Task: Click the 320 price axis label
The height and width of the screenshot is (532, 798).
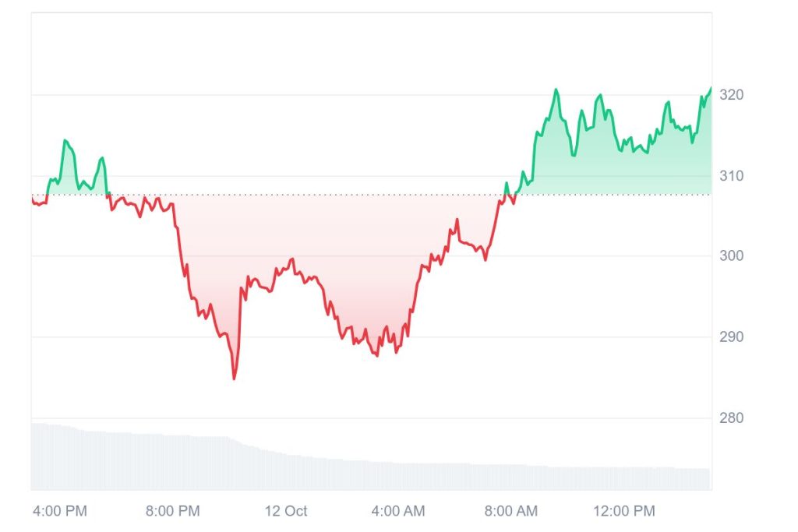Action: pyautogui.click(x=731, y=95)
